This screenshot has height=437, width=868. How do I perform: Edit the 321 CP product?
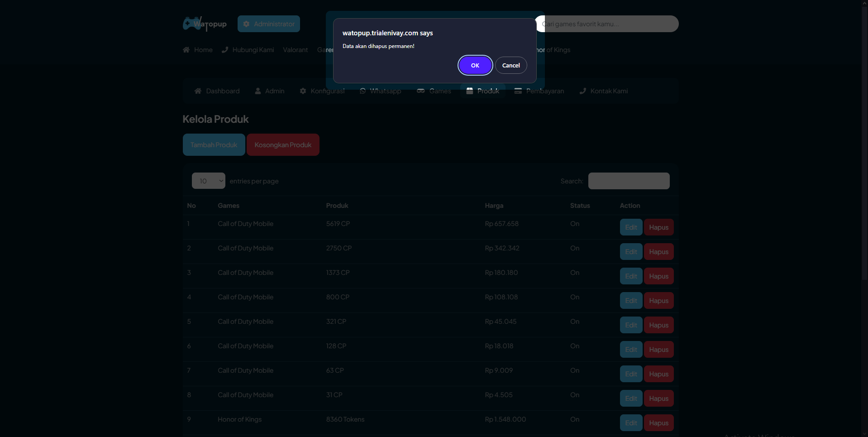tap(631, 325)
